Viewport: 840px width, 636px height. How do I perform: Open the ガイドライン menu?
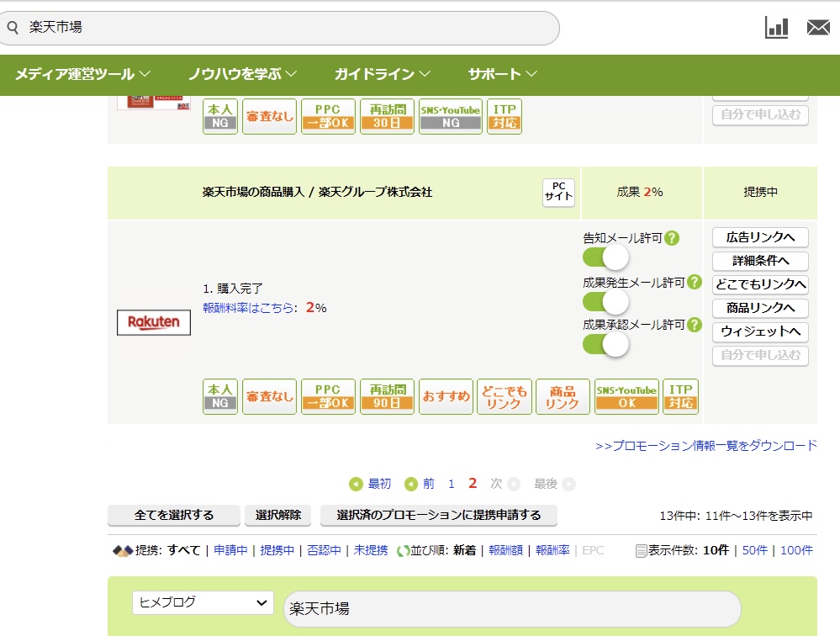tap(382, 74)
